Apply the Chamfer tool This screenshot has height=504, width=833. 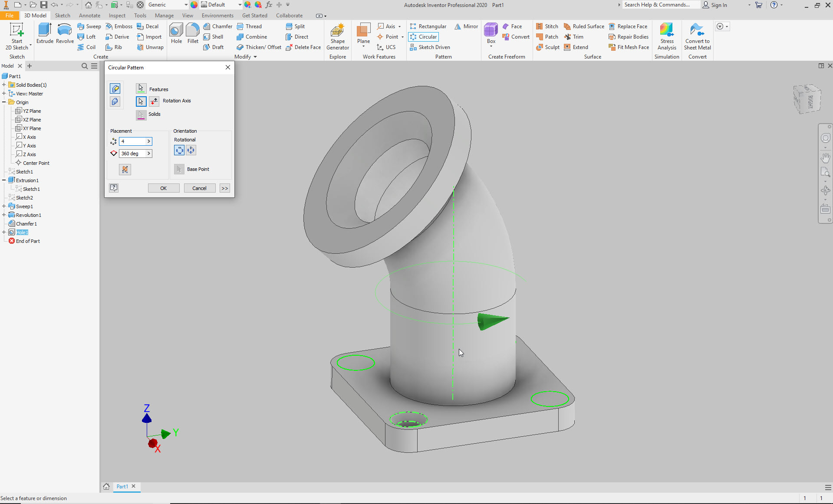point(217,26)
